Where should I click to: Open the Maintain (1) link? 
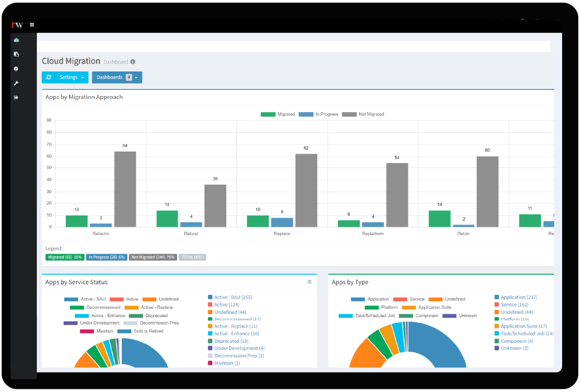(x=227, y=363)
